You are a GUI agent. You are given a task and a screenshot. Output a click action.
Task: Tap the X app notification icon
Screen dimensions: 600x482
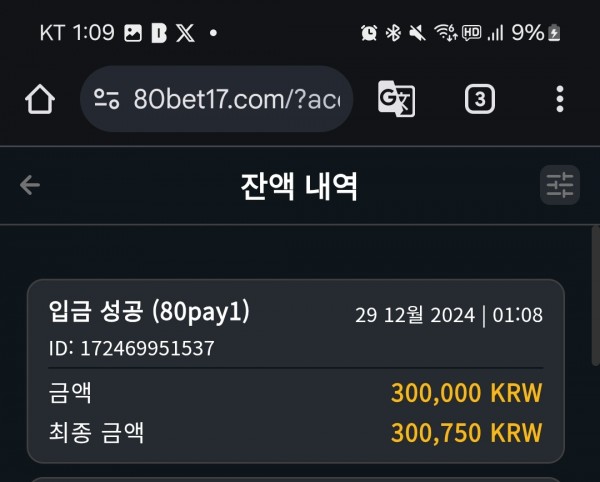pyautogui.click(x=186, y=33)
